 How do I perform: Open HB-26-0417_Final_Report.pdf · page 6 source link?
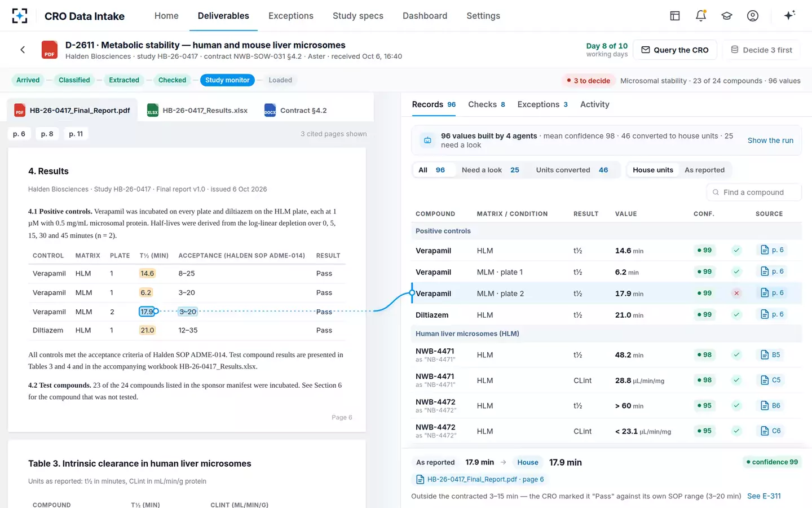click(x=480, y=479)
